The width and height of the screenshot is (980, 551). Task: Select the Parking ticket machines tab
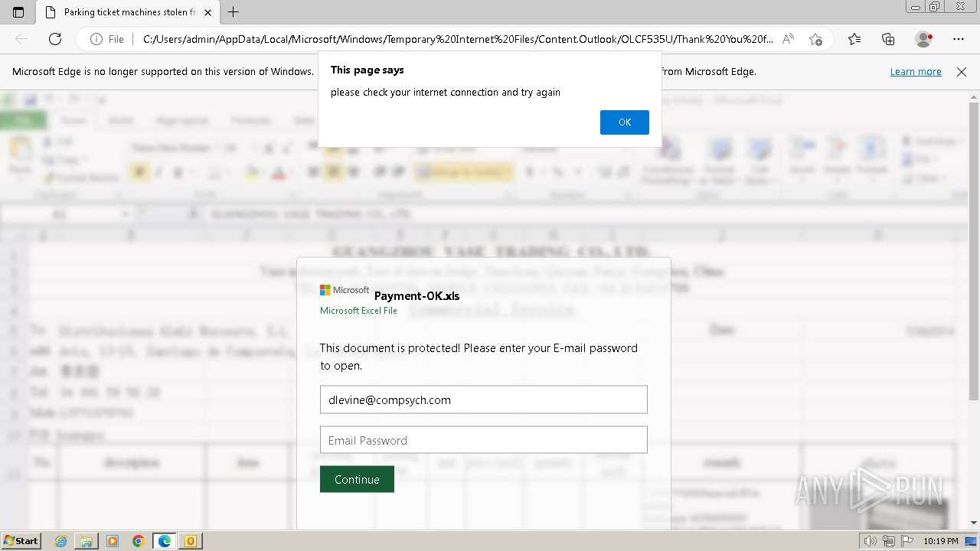(x=128, y=12)
